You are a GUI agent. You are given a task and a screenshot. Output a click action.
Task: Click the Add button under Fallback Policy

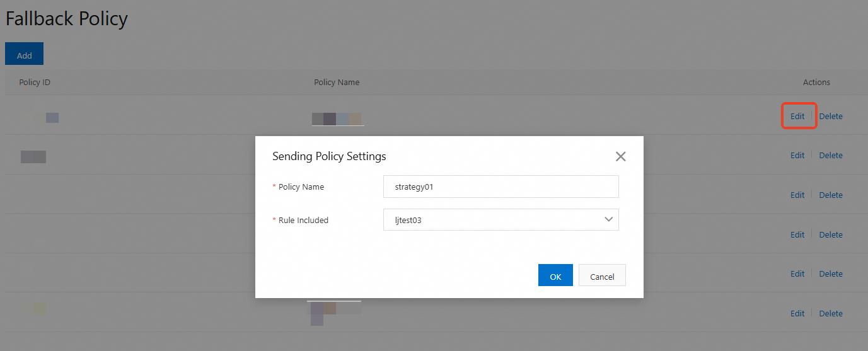pos(24,55)
